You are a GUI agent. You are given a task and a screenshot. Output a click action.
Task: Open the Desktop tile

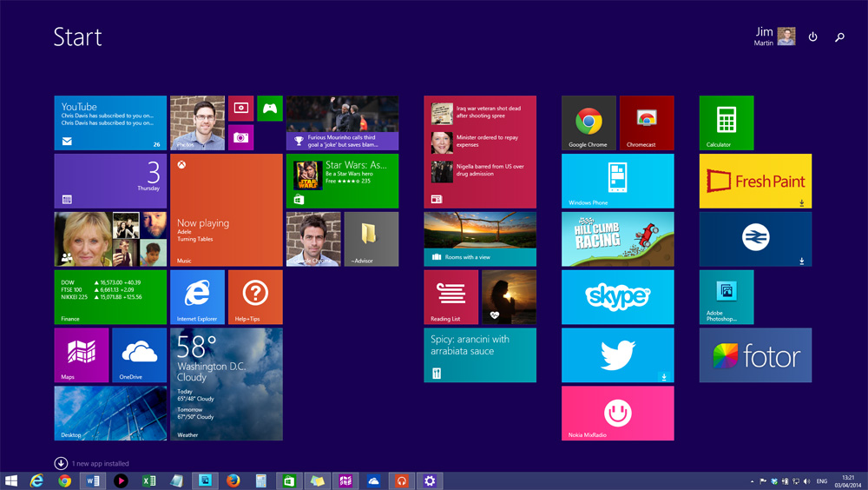click(110, 414)
